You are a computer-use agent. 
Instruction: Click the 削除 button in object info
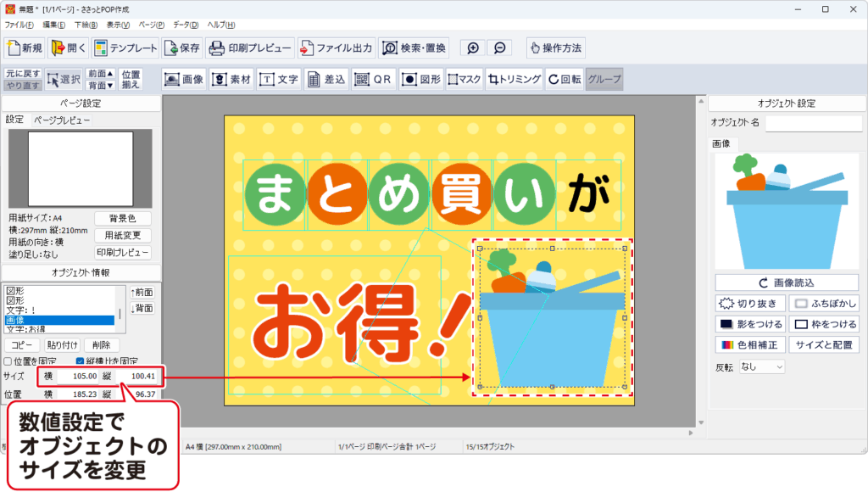pyautogui.click(x=102, y=345)
